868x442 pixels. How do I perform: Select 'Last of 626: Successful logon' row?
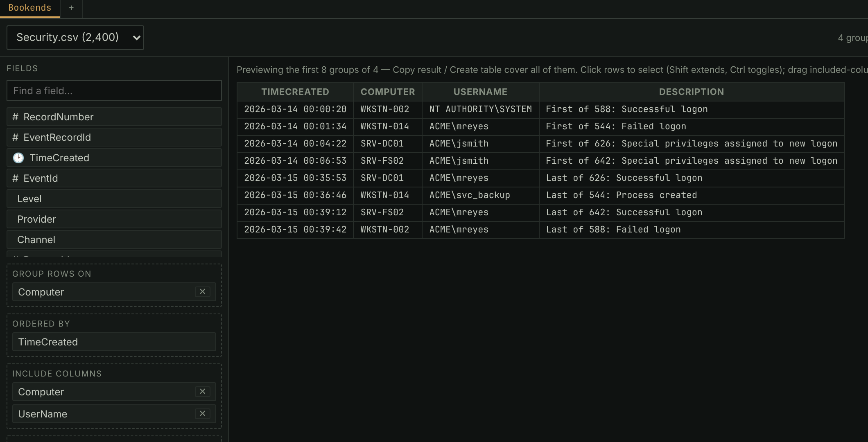pos(541,178)
